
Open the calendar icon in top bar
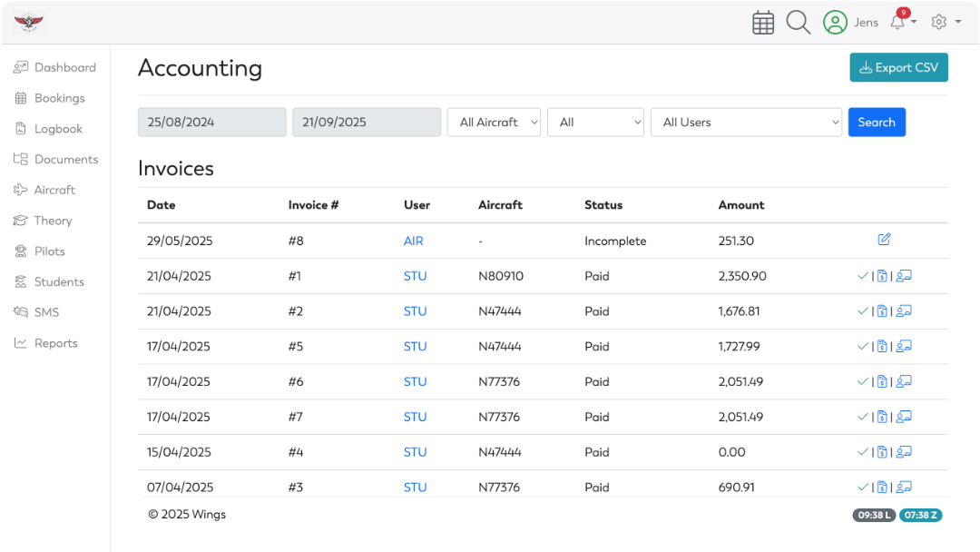pos(763,23)
